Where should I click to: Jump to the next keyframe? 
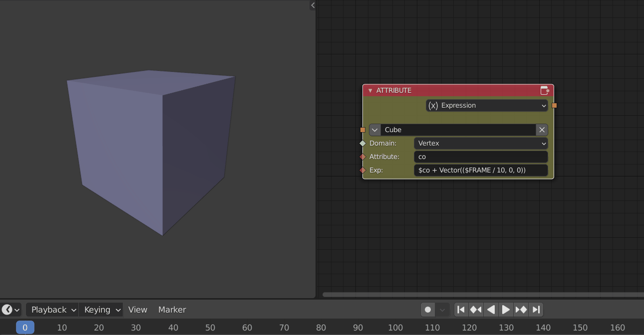click(521, 310)
